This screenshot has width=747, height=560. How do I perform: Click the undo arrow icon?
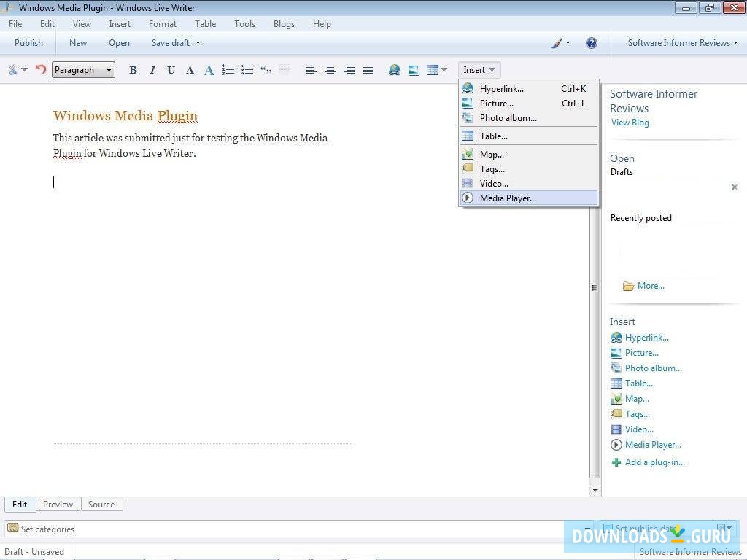coord(41,70)
